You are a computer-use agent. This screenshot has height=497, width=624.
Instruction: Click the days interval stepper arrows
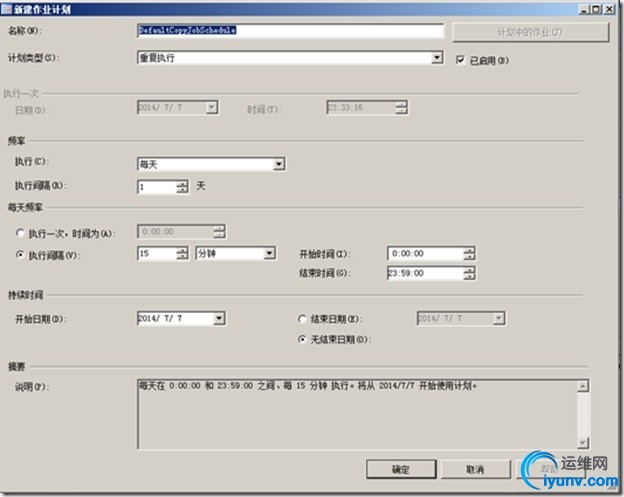[182, 187]
